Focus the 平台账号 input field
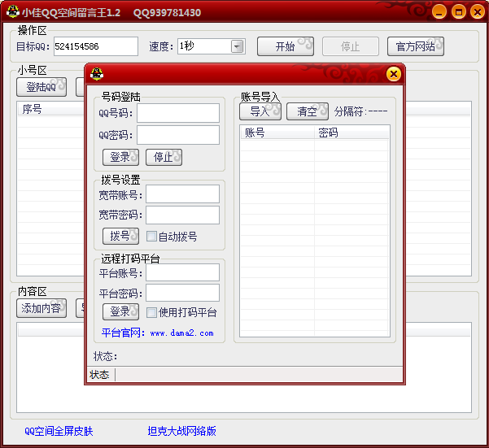This screenshot has height=448, width=489. [182, 272]
